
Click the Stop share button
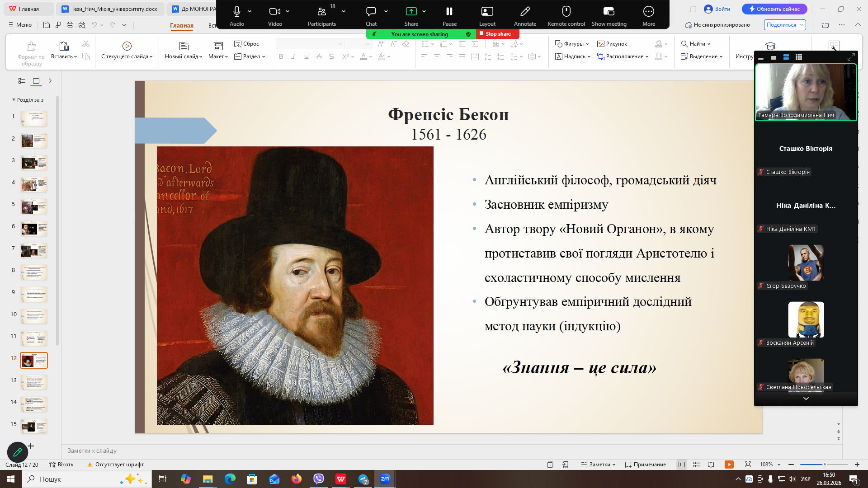497,34
